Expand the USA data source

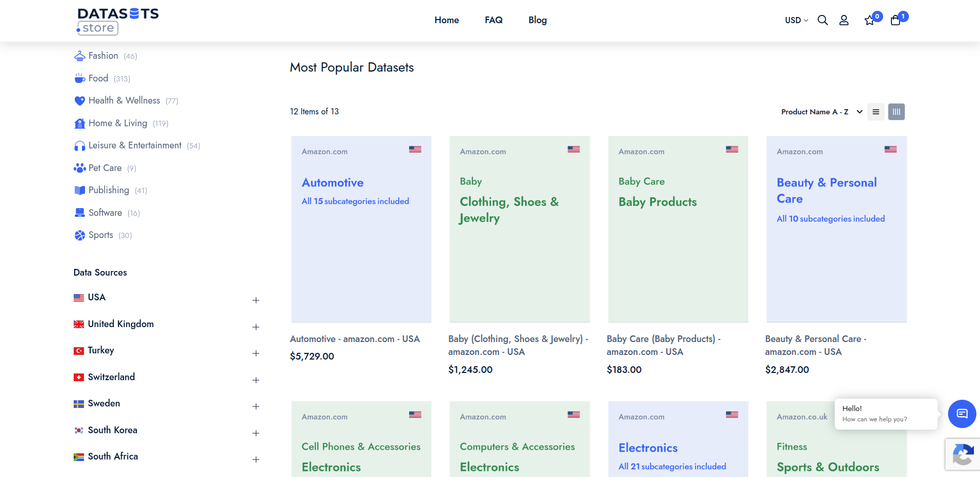tap(256, 300)
